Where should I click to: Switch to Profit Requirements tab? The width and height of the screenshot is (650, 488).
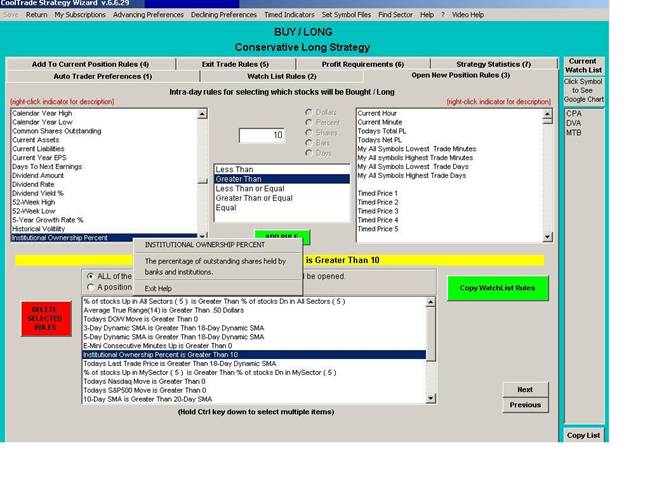(363, 64)
